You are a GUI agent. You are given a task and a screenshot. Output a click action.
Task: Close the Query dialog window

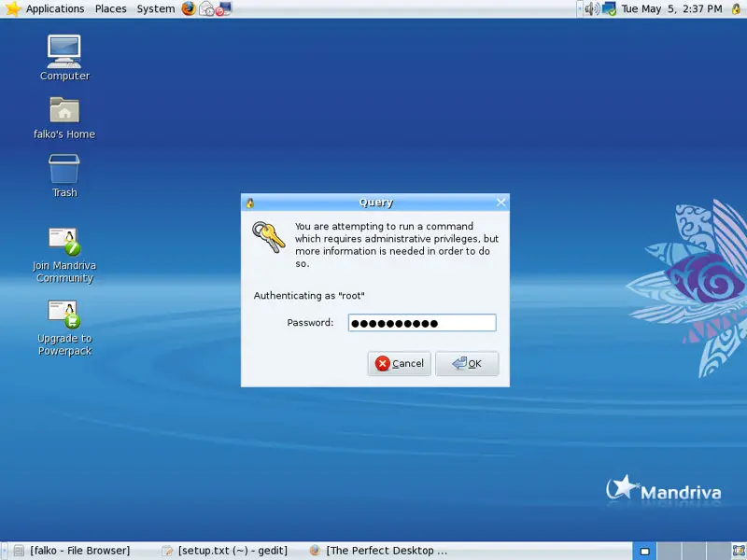coord(500,203)
